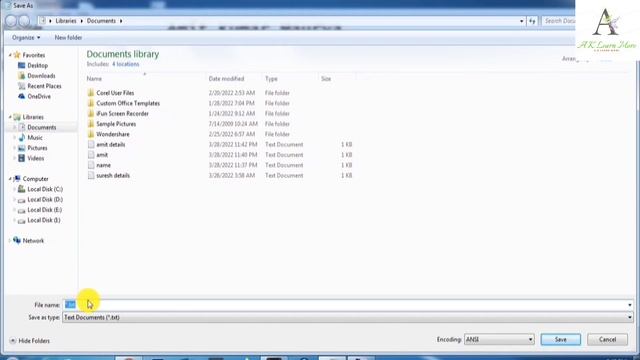
Task: Collapse the Libraries group arrow
Action: pyautogui.click(x=10, y=117)
